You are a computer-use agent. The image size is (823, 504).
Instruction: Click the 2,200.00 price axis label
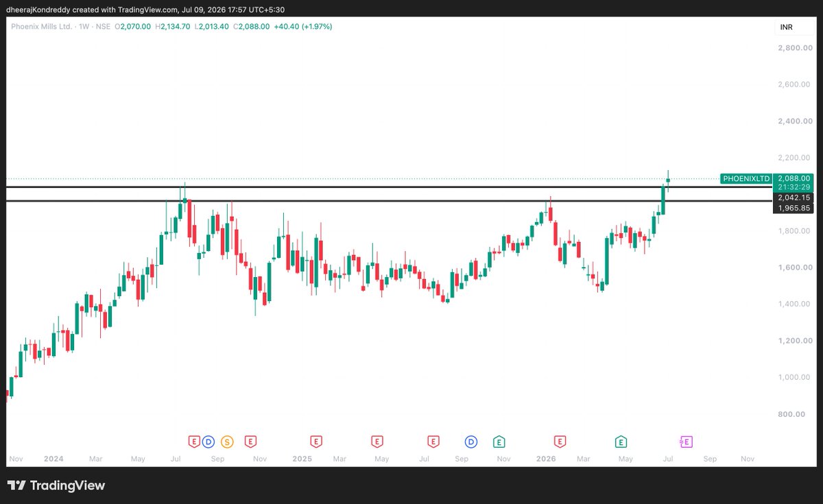[x=795, y=158]
